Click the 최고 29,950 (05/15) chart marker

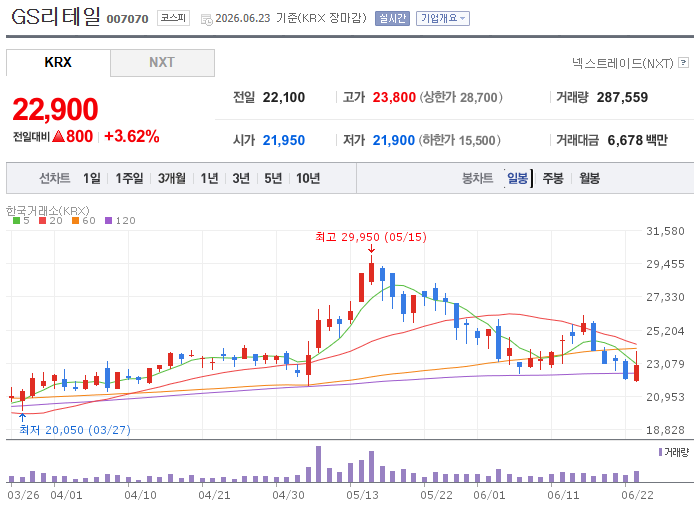[371, 237]
